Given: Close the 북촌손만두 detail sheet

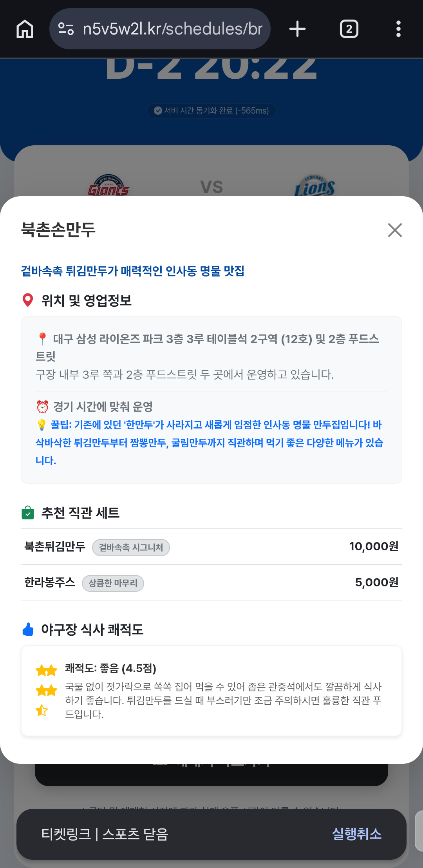Looking at the screenshot, I should pos(395,230).
